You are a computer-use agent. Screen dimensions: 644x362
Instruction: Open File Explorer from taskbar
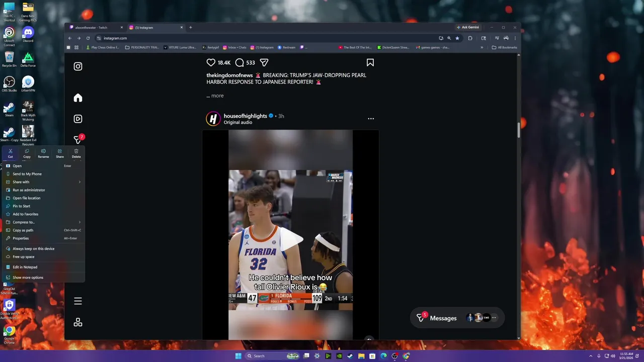click(x=361, y=356)
